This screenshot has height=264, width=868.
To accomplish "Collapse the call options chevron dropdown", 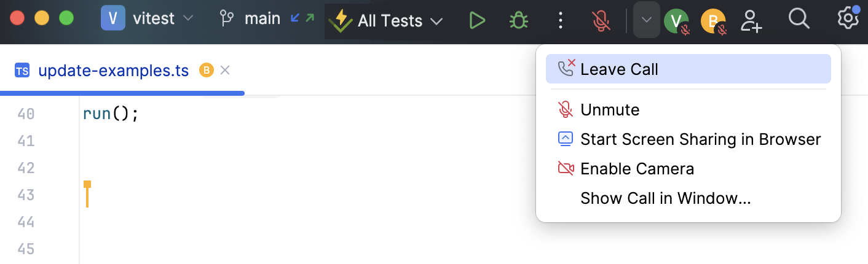I will [646, 20].
